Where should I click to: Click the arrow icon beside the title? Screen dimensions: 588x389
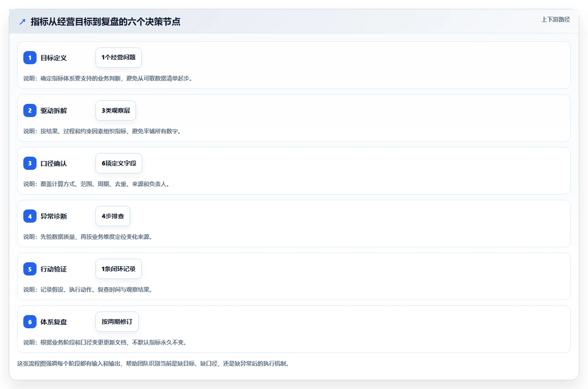pyautogui.click(x=22, y=22)
